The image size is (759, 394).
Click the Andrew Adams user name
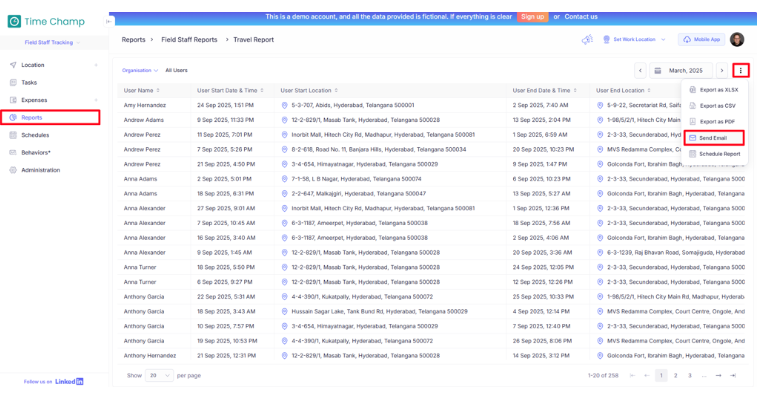click(144, 120)
